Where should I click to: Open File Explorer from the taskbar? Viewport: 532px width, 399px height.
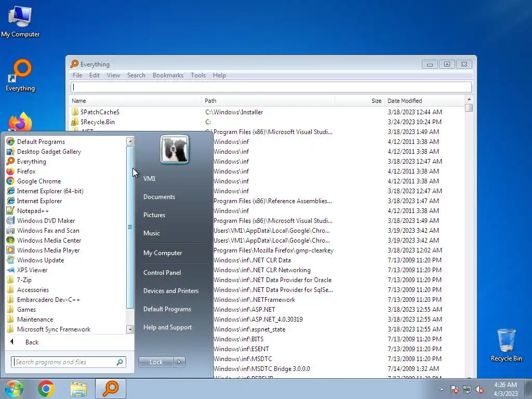pyautogui.click(x=78, y=389)
